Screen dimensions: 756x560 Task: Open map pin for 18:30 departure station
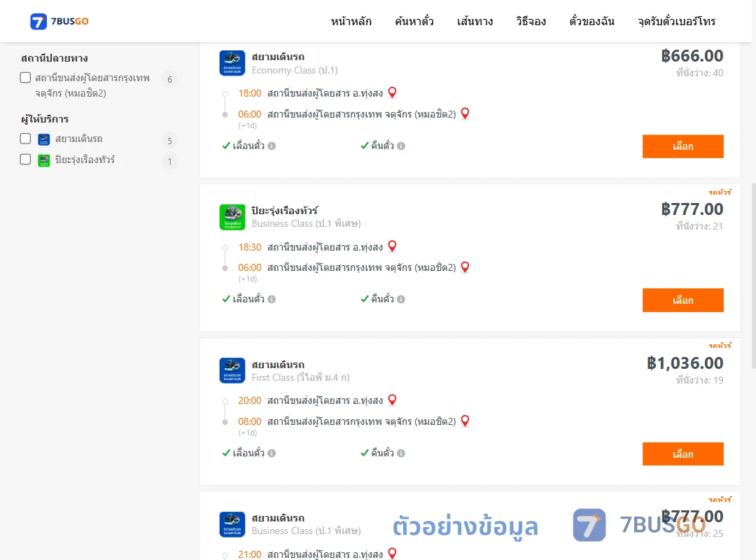393,246
